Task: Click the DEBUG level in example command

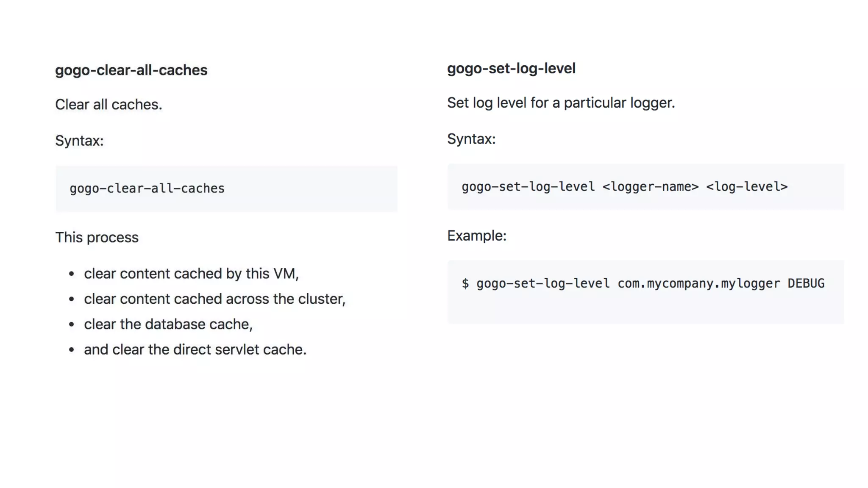Action: (806, 283)
